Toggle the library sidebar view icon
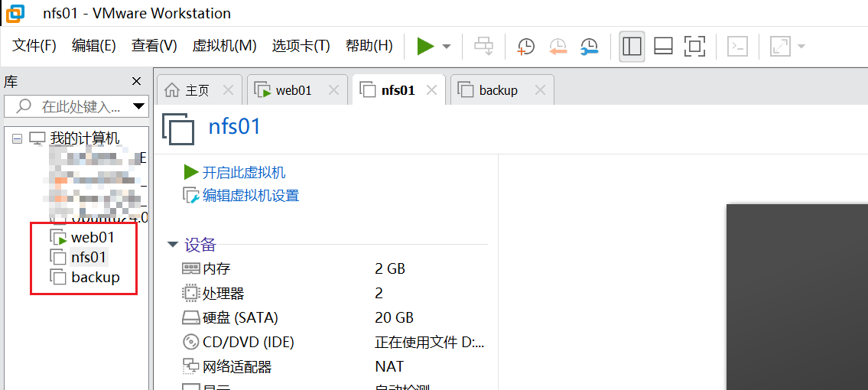The height and width of the screenshot is (390, 868). point(632,47)
